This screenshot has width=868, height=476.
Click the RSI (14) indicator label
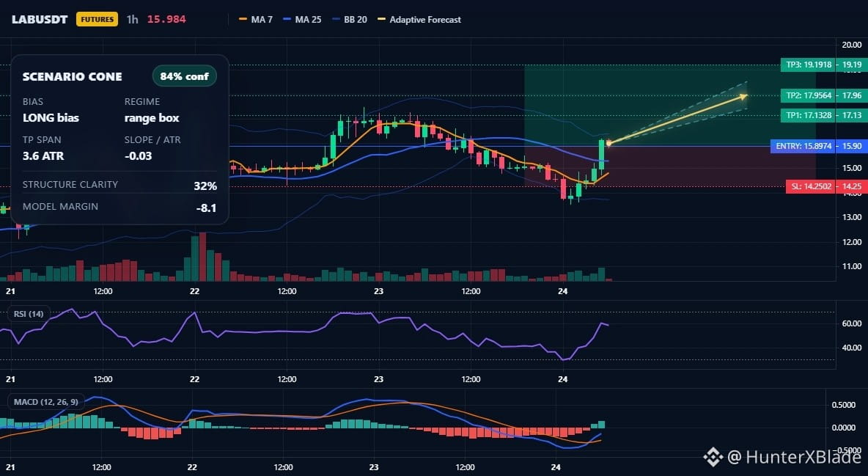point(29,314)
